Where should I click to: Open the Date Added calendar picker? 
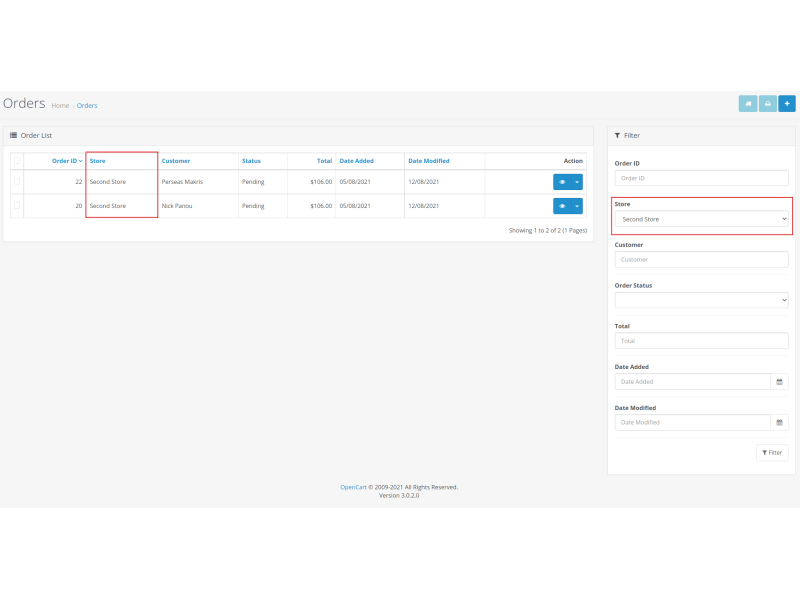click(779, 381)
